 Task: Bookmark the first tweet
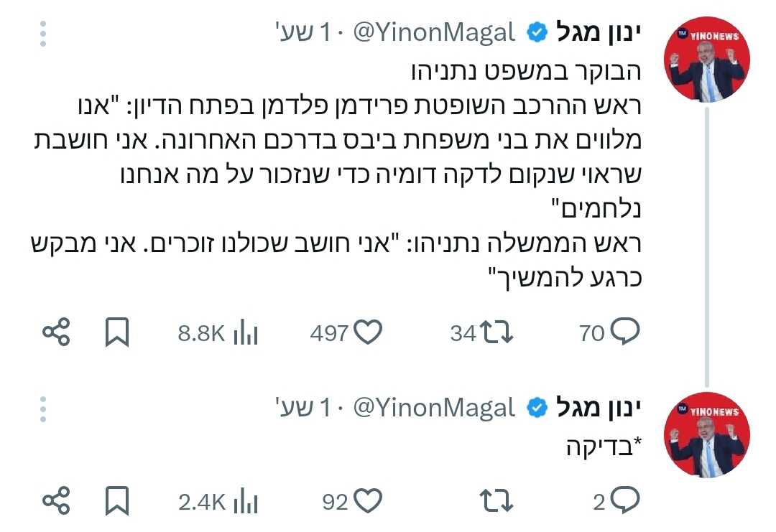(116, 332)
